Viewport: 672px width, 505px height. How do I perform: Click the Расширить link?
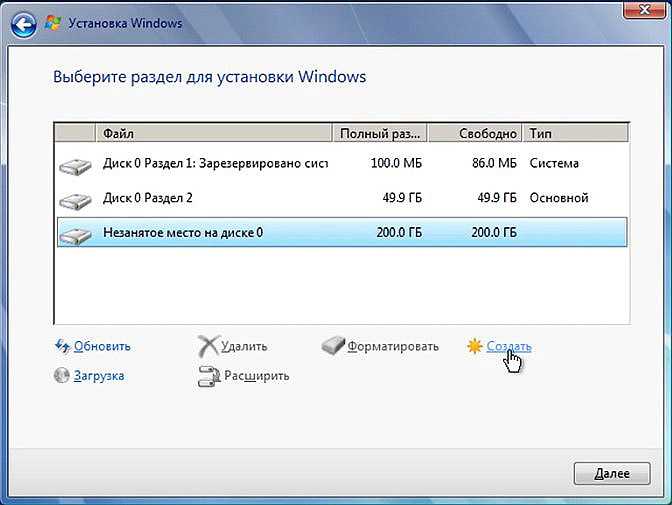(x=257, y=376)
